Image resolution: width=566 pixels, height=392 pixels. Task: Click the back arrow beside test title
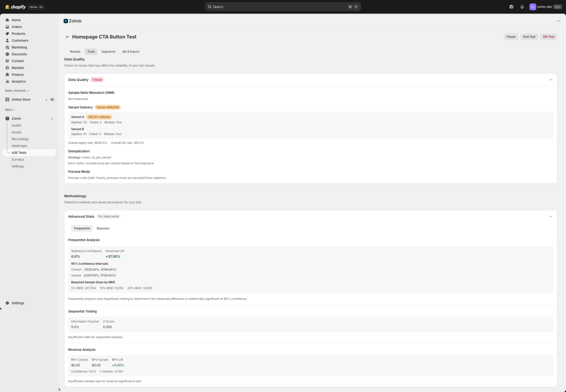67,37
